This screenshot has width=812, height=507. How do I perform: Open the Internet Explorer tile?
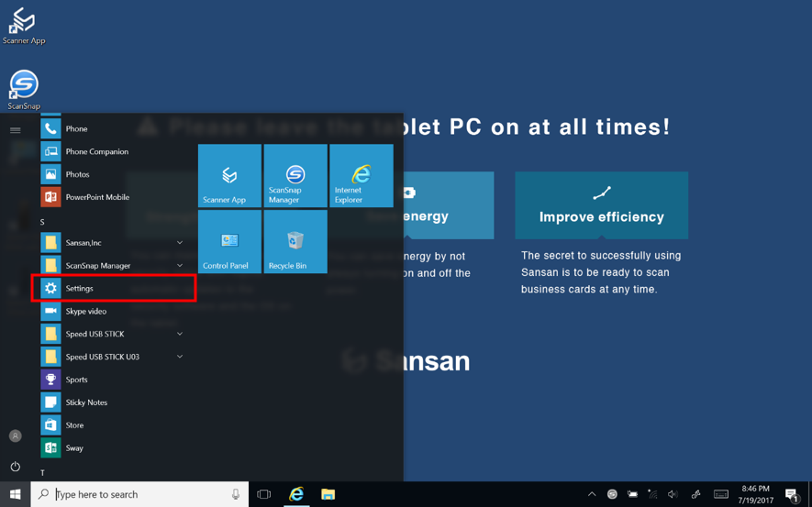(x=362, y=176)
